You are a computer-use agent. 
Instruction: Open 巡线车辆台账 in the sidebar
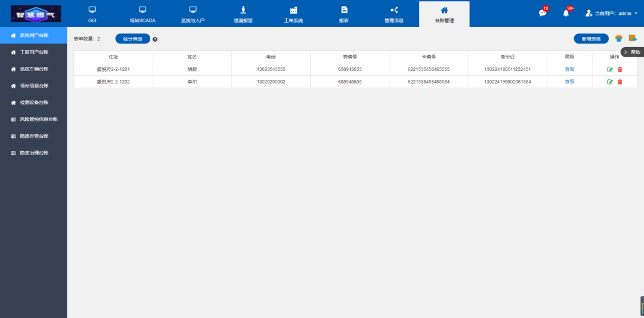coord(33,69)
